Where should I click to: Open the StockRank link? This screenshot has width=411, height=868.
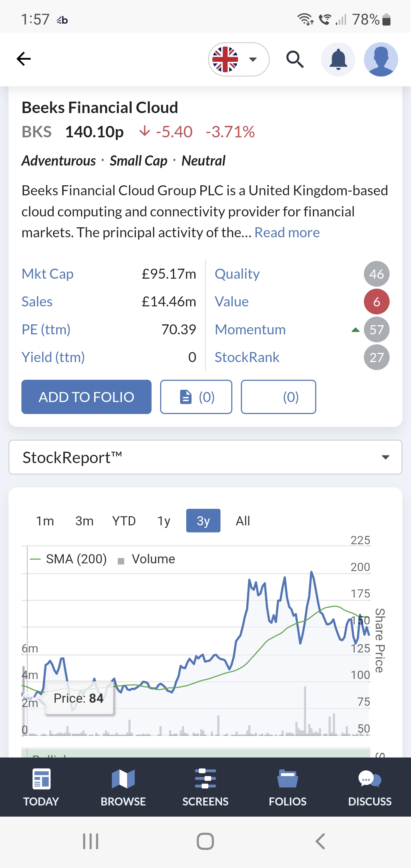click(x=247, y=357)
